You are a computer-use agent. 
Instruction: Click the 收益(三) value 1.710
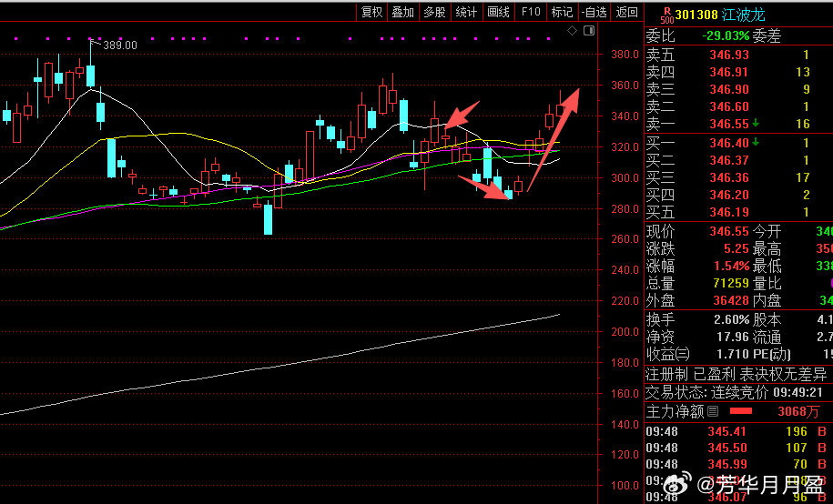tap(733, 354)
